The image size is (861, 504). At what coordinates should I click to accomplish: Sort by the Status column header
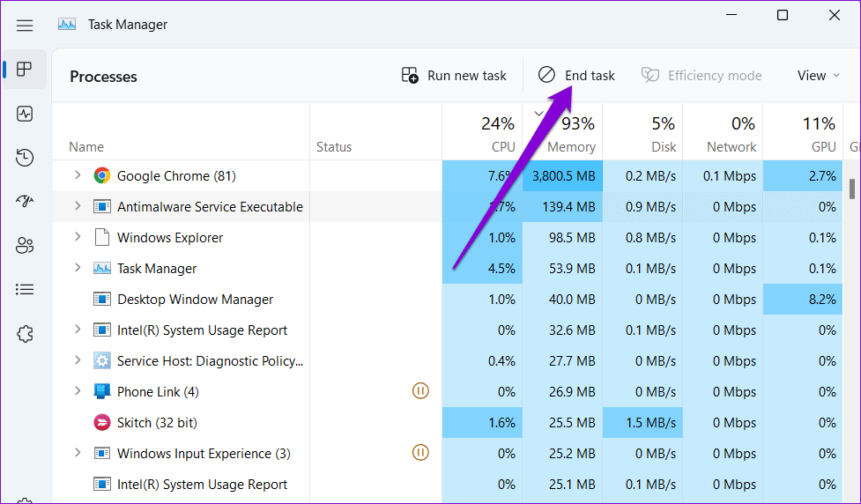click(x=334, y=147)
